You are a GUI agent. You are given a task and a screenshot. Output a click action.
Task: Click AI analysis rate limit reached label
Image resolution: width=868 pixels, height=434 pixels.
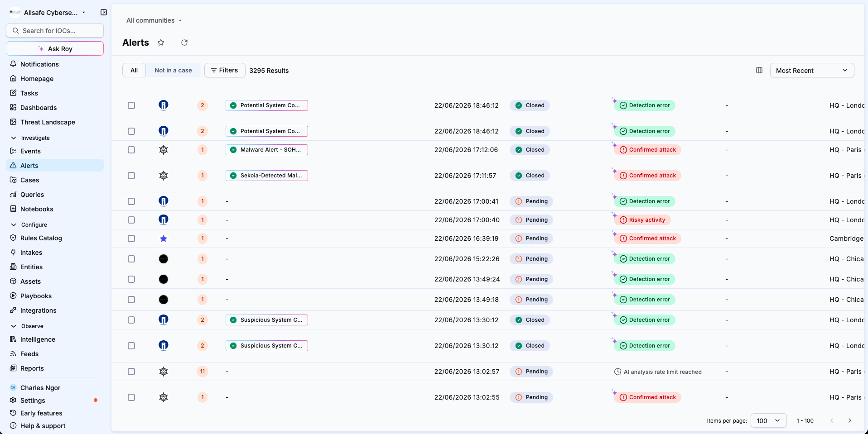click(658, 372)
